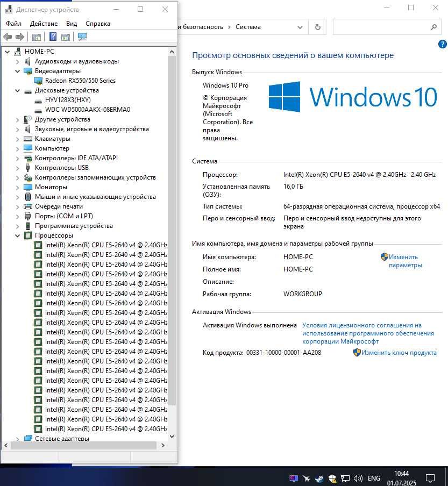Viewport: 448px width, 486px height.
Task: Collapse the HOME-PC root node
Action: coord(7,52)
